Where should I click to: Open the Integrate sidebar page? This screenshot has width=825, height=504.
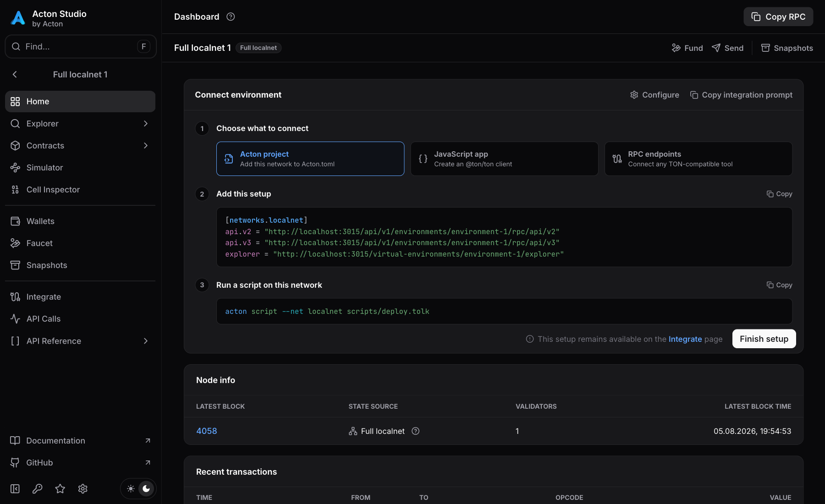[80, 297]
